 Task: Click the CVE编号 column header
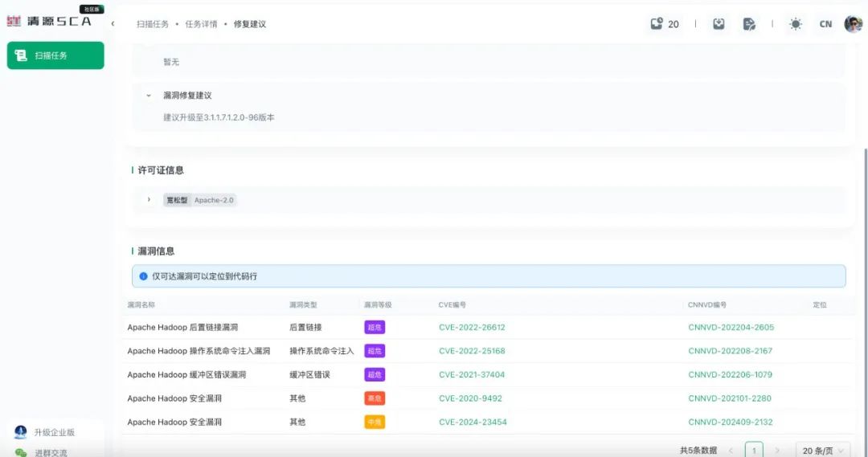452,305
